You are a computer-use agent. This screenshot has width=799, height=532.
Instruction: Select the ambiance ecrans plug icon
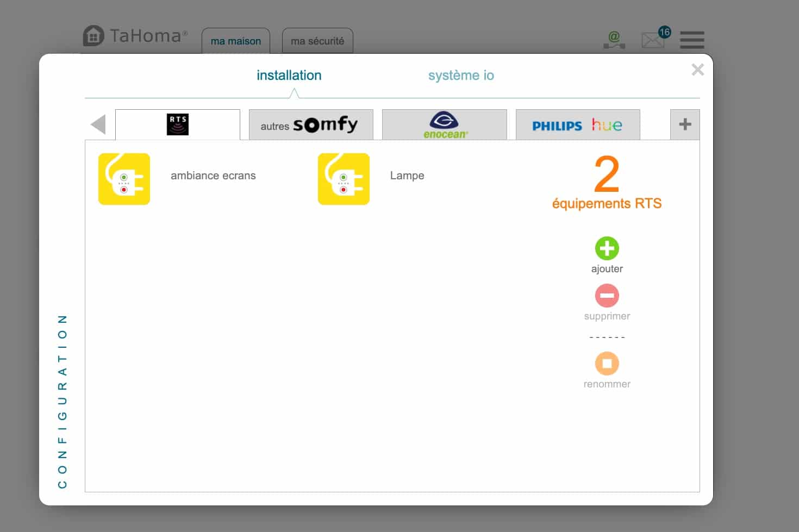pyautogui.click(x=124, y=179)
